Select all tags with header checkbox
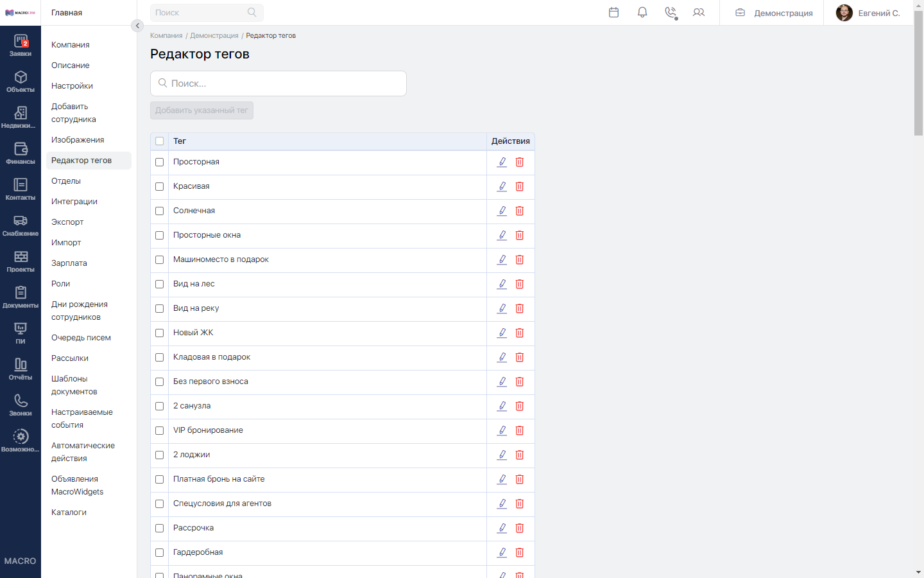 tap(160, 141)
